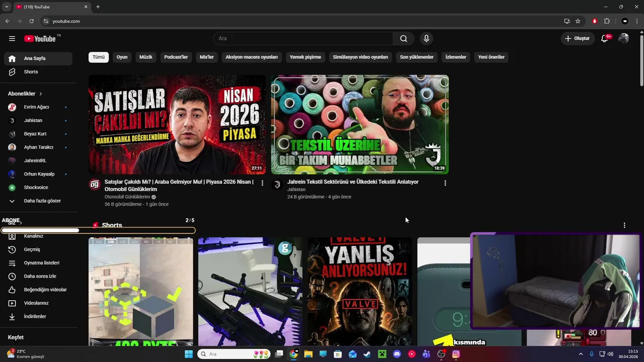Select the Yeni öneriler chip

491,57
